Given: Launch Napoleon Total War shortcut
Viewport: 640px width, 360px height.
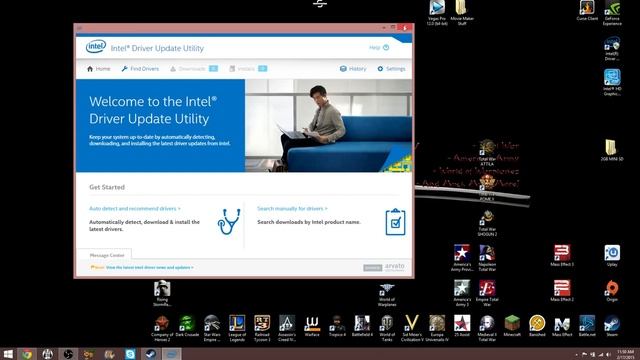Looking at the screenshot, I should click(x=487, y=258).
